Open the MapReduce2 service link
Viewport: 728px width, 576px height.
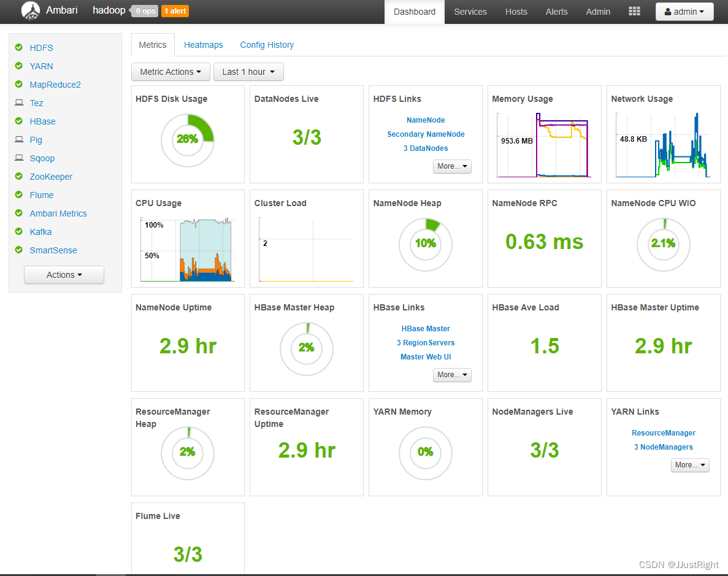[x=55, y=85]
